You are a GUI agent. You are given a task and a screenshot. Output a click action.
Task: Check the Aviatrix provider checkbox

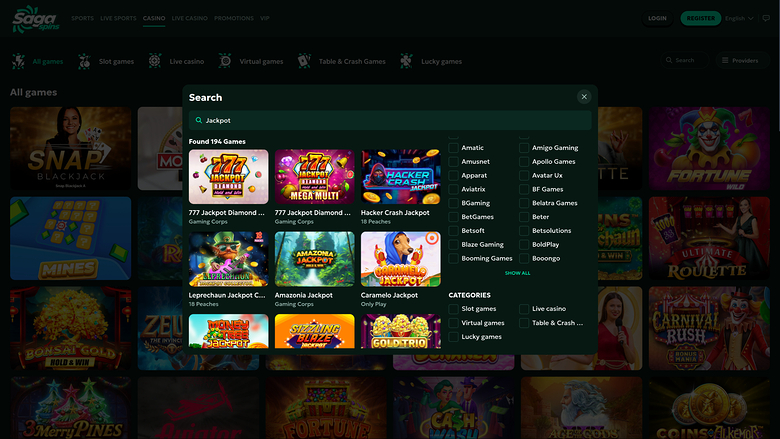coord(454,189)
